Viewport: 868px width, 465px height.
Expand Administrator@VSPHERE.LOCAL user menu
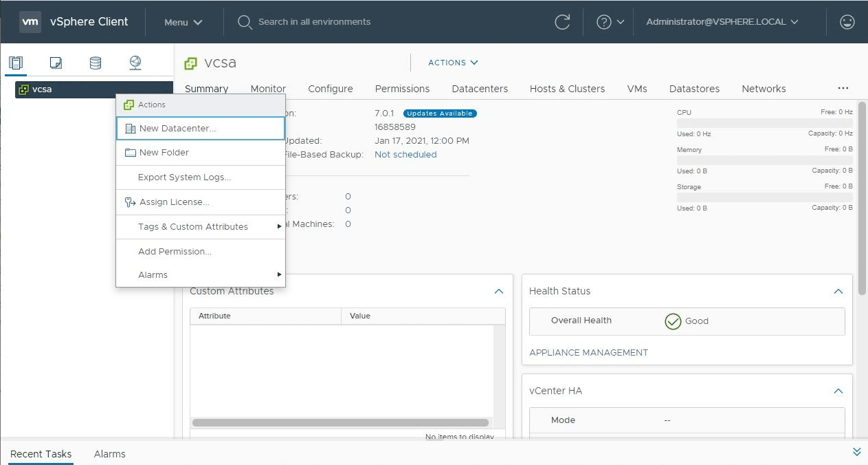tap(722, 22)
